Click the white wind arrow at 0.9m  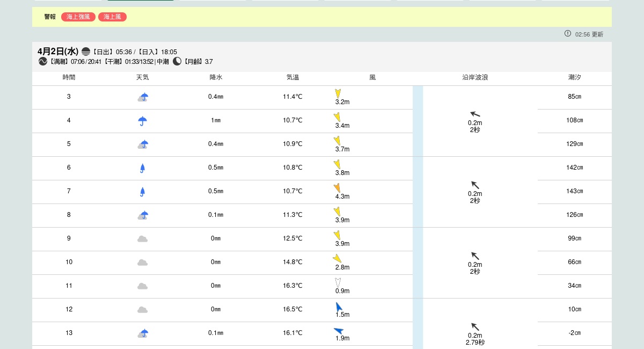tap(338, 282)
